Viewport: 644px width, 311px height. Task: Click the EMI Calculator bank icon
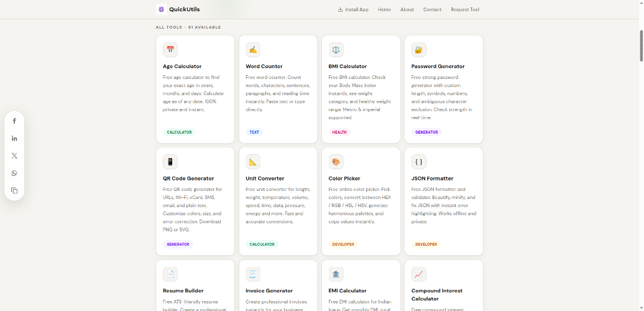pos(336,274)
